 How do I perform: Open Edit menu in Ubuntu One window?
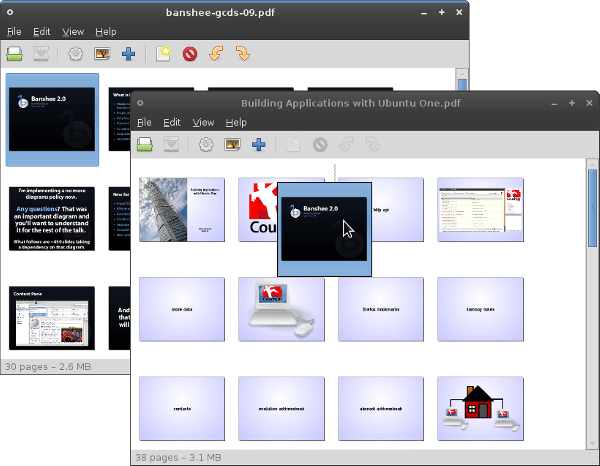(x=172, y=122)
